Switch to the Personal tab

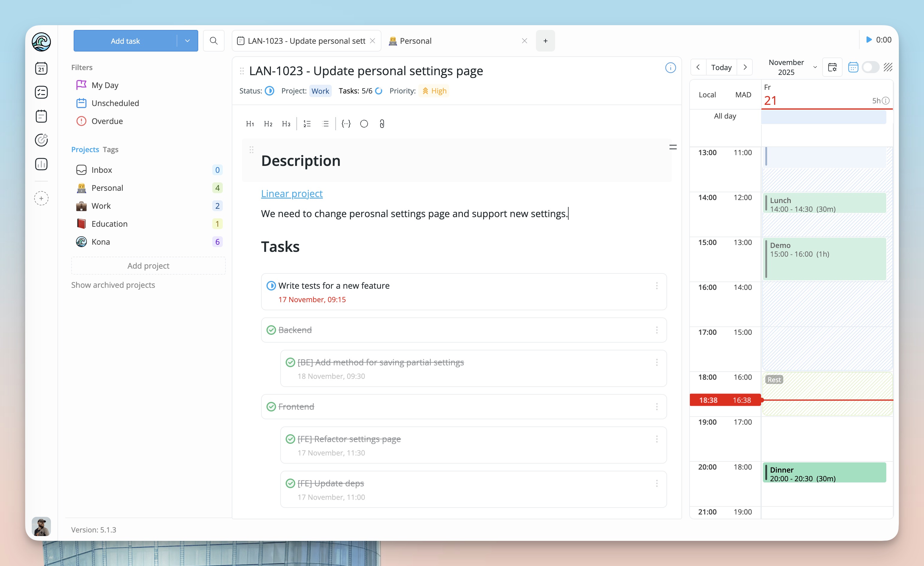[416, 40]
